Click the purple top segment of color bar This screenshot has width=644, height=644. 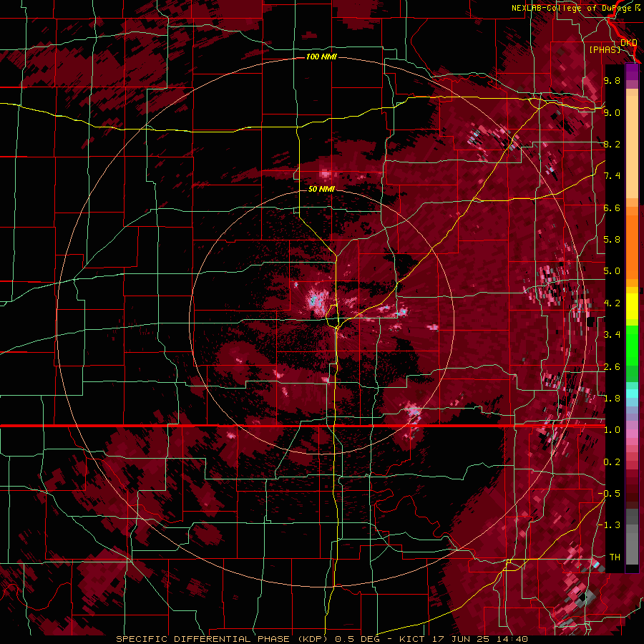(x=632, y=72)
